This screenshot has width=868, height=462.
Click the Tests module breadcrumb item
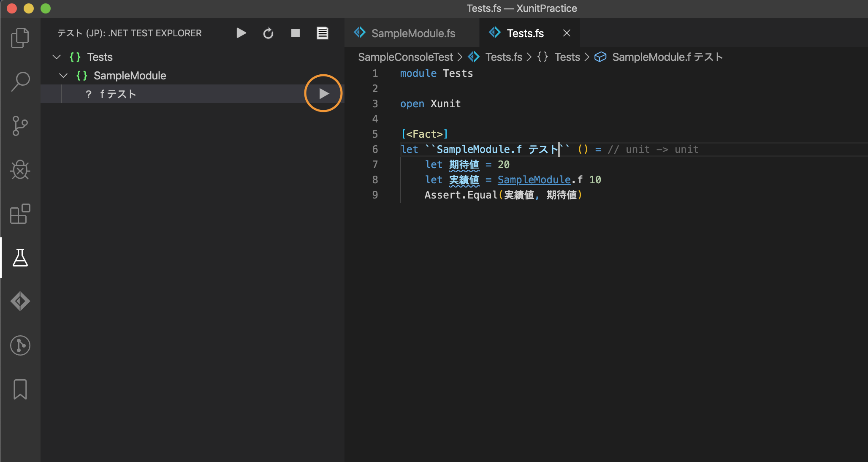click(567, 57)
